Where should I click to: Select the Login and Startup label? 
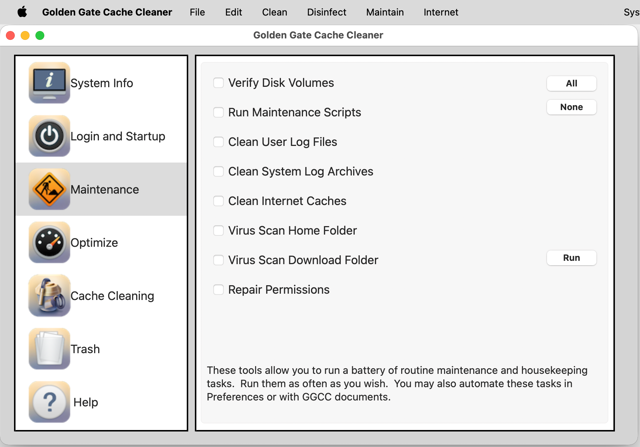(118, 136)
